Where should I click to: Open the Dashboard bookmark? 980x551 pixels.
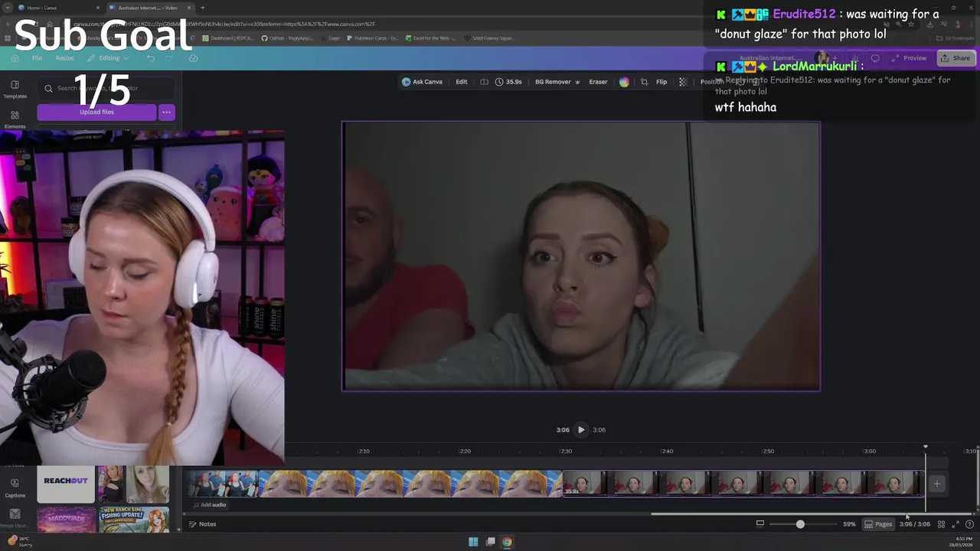(x=229, y=38)
